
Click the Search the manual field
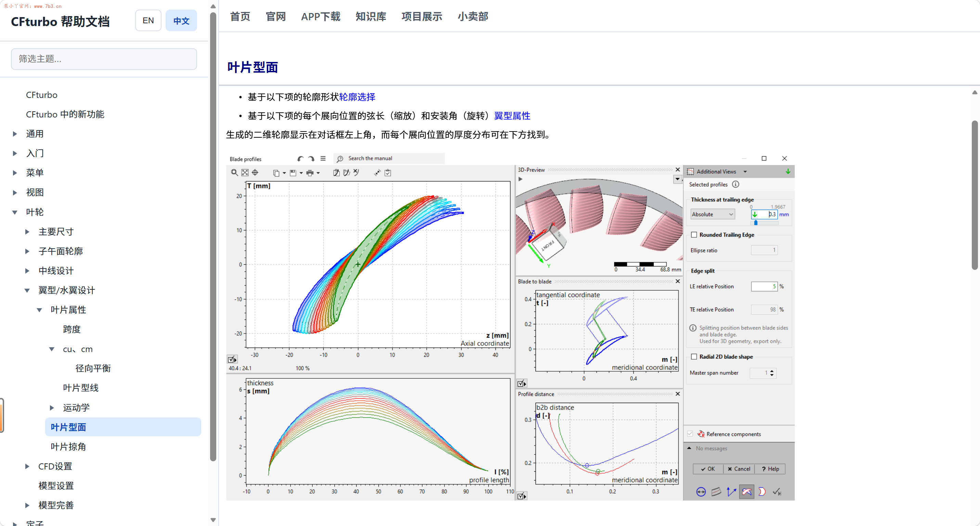389,158
